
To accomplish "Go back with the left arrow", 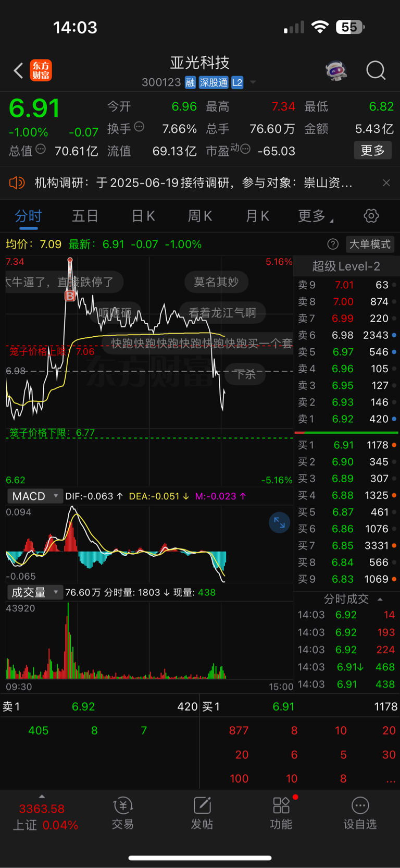I will pyautogui.click(x=18, y=70).
